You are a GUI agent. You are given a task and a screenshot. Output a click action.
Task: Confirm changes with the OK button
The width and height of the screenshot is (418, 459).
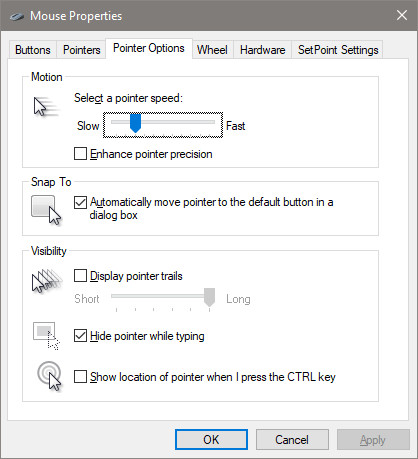tap(211, 440)
